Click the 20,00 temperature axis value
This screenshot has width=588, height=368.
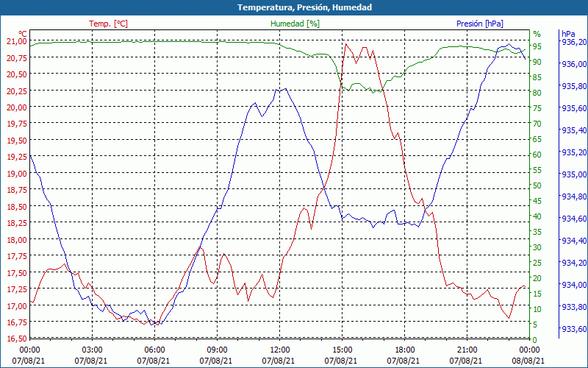tap(17, 107)
